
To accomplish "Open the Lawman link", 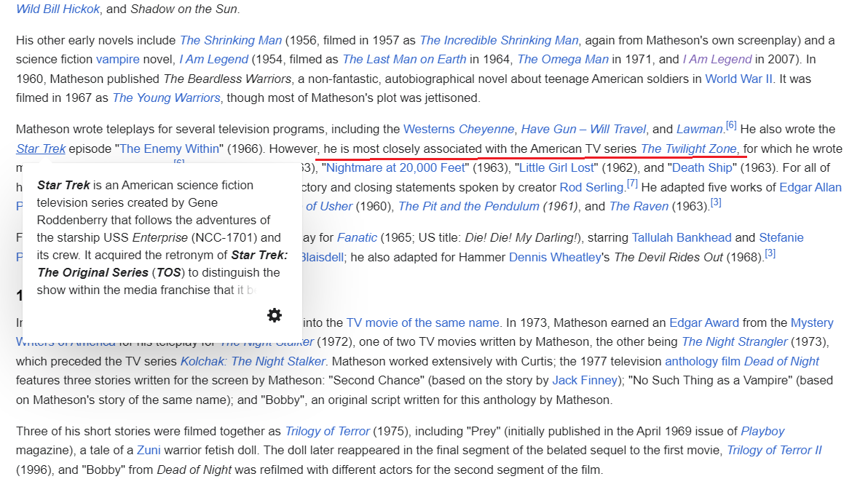I will click(x=700, y=130).
